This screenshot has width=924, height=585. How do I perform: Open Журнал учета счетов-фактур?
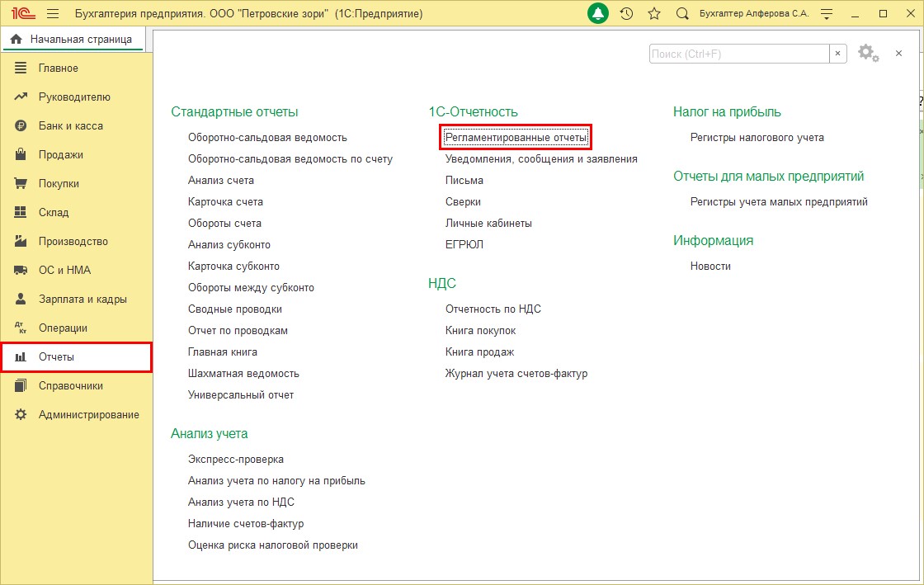[516, 374]
